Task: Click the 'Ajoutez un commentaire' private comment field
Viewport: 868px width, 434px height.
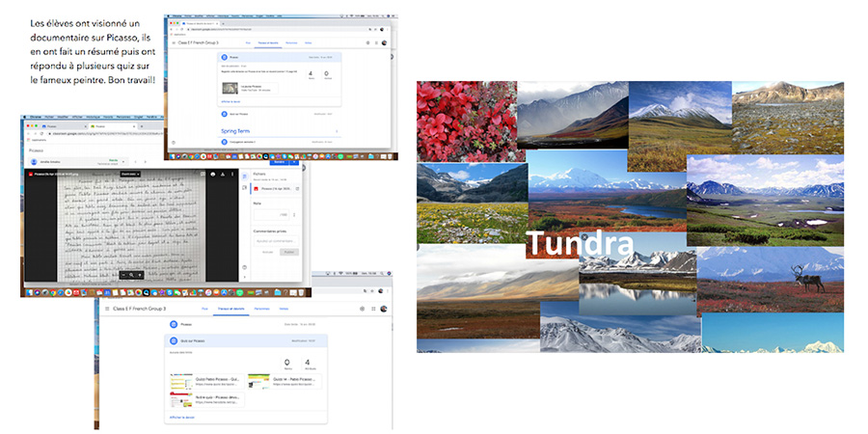Action: [x=276, y=241]
